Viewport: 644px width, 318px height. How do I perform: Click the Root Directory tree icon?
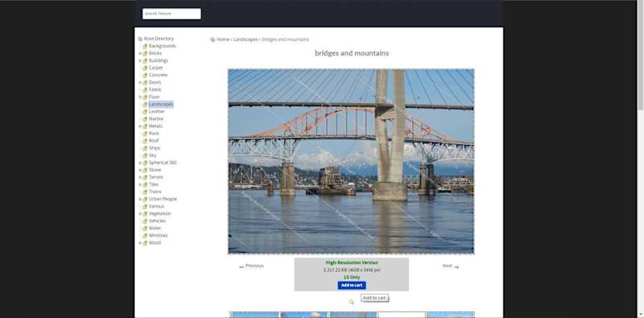click(x=140, y=39)
